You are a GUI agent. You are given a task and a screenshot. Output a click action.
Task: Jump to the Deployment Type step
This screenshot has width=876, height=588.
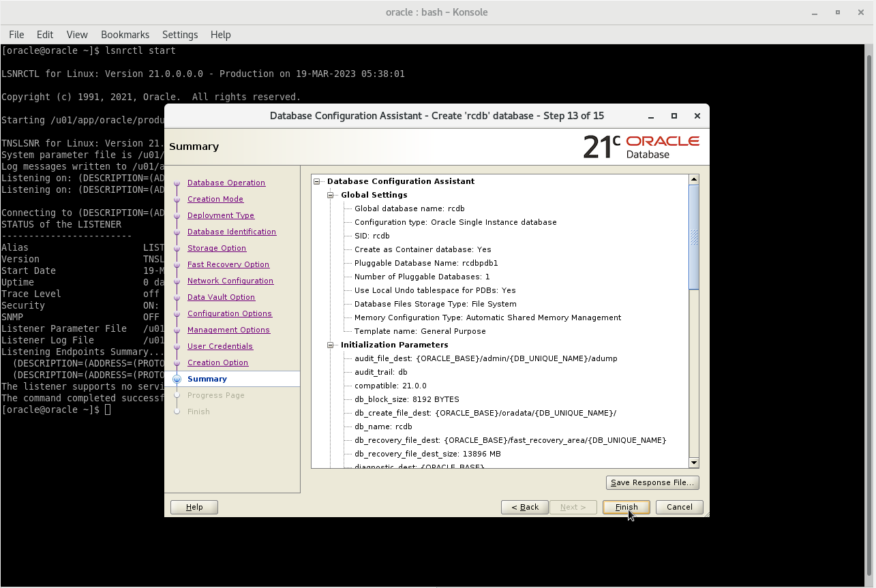click(x=221, y=215)
